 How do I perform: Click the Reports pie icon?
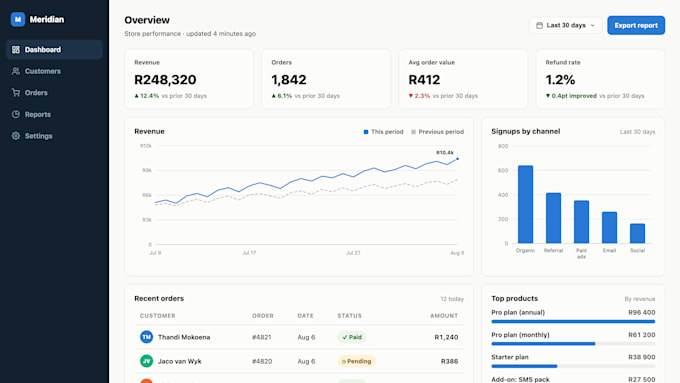pos(16,114)
